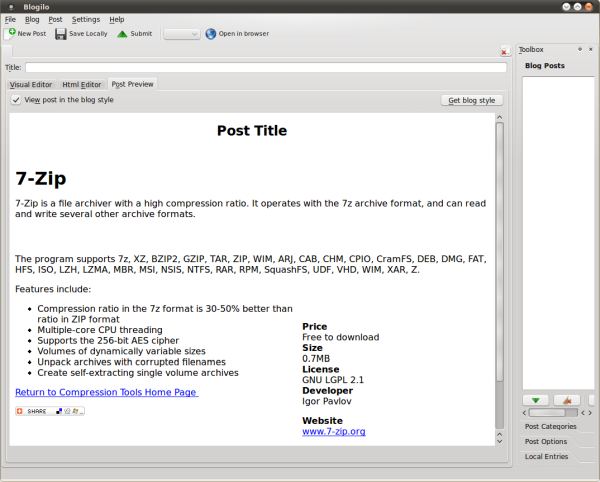This screenshot has width=600, height=482.
Task: Open the blog selection combo box in the toolbar
Action: click(181, 34)
